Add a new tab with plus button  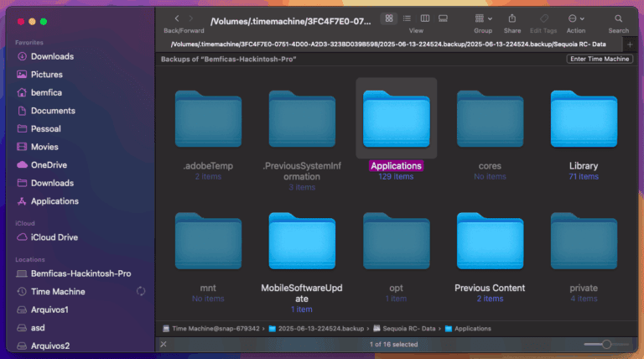click(x=630, y=44)
